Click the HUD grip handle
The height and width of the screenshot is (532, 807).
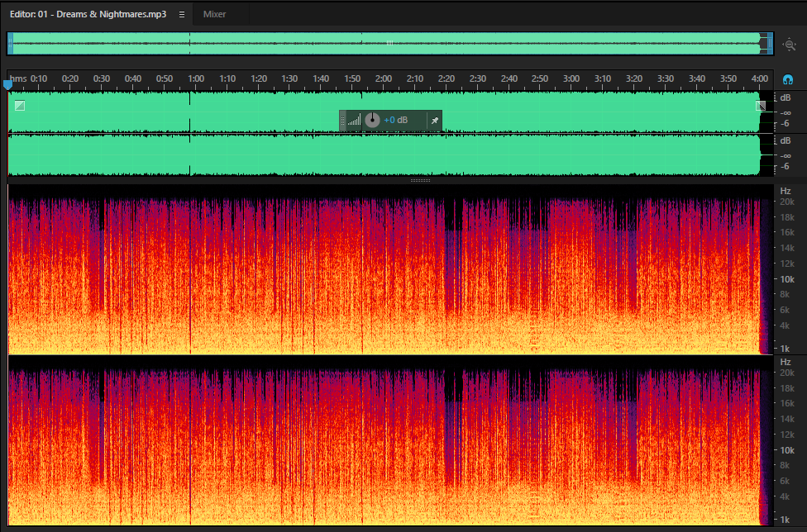coord(343,121)
